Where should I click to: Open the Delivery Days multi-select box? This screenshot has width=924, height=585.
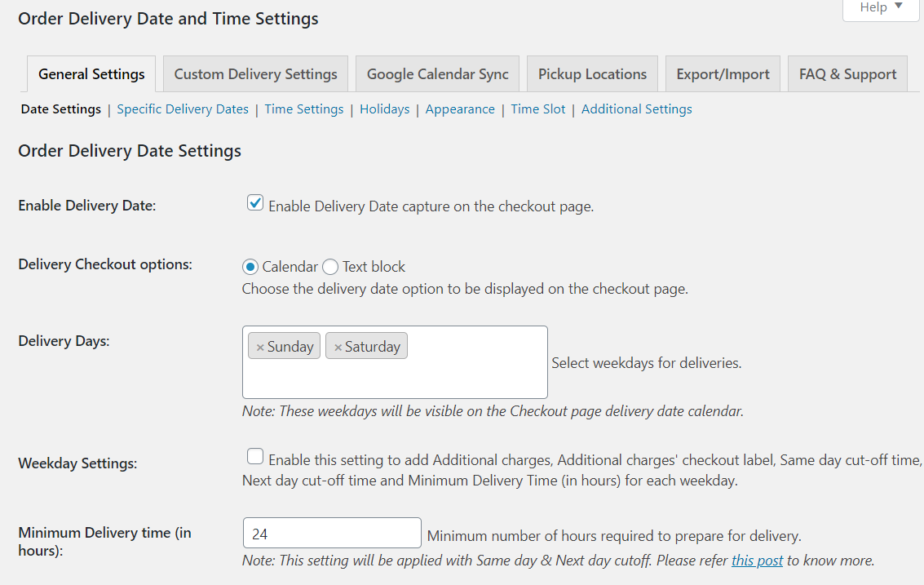pos(395,362)
